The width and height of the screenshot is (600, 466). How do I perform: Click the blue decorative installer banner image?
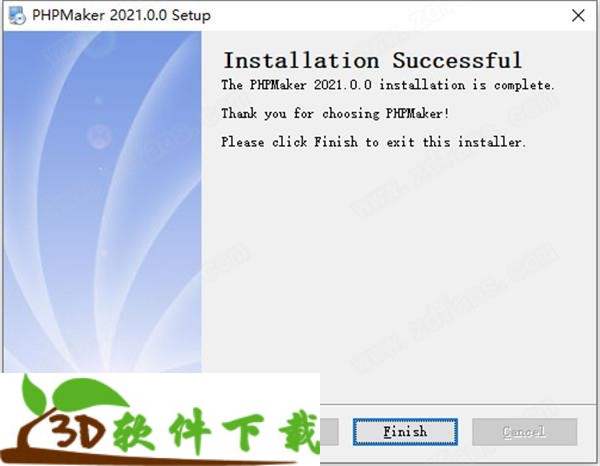pos(103,202)
